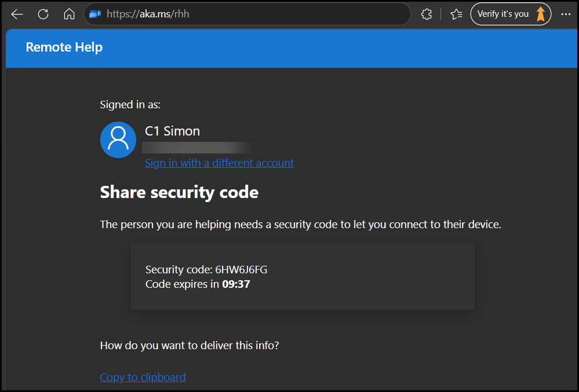Viewport: 579px width, 392px height.
Task: Open the Extensions puzzle-piece icon
Action: pyautogui.click(x=427, y=14)
